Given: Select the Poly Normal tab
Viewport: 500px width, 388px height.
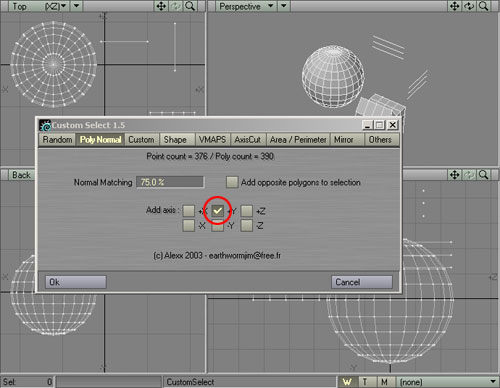Looking at the screenshot, I should [x=100, y=140].
